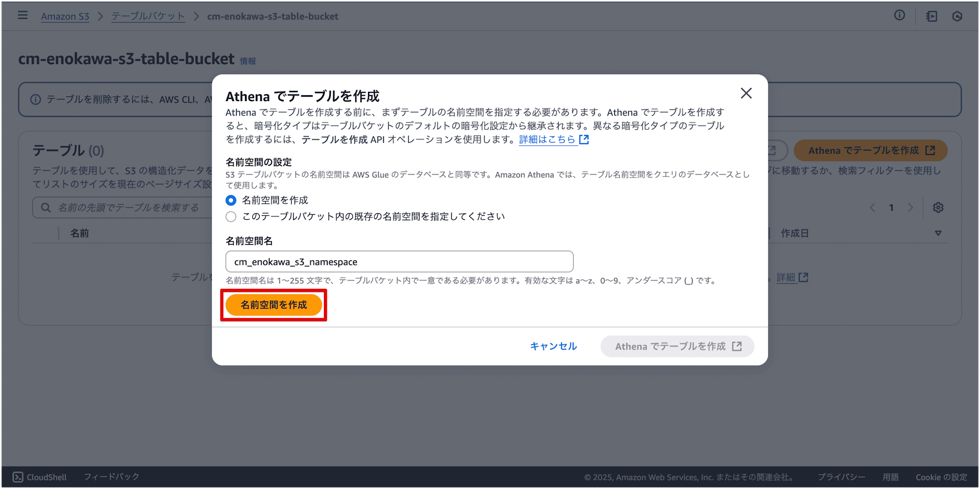The width and height of the screenshot is (980, 489).
Task: Go to テーブルバケット breadcrumb
Action: (148, 16)
